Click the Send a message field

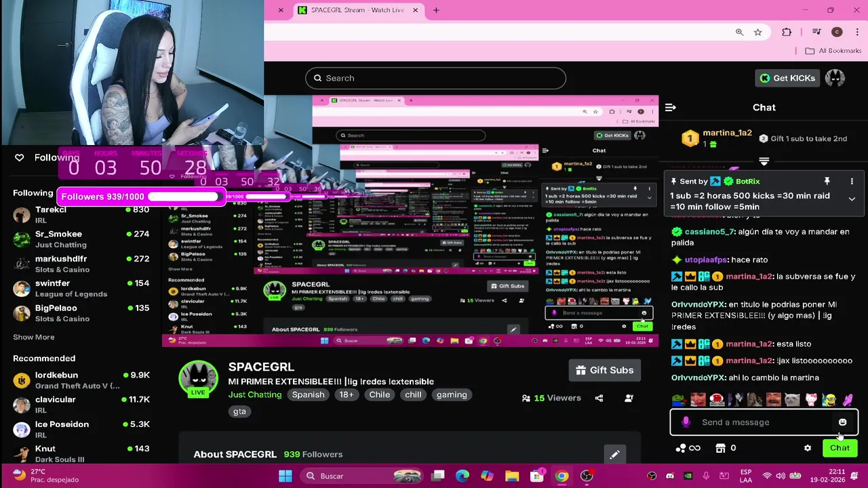pyautogui.click(x=764, y=422)
